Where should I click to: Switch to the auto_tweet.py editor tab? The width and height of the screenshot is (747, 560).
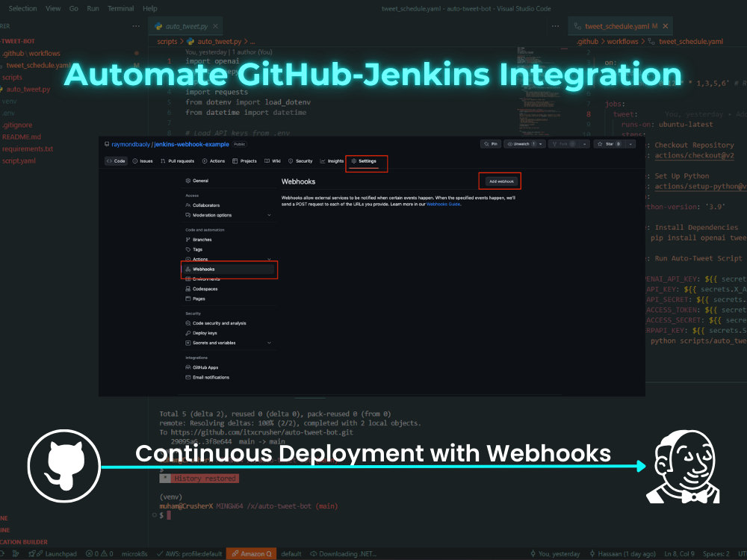pos(186,26)
